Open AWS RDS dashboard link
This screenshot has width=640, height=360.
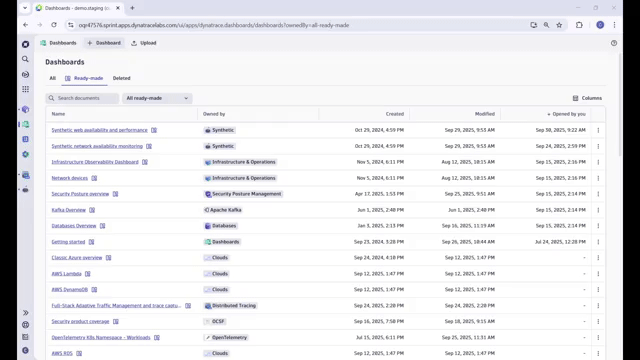(62, 353)
